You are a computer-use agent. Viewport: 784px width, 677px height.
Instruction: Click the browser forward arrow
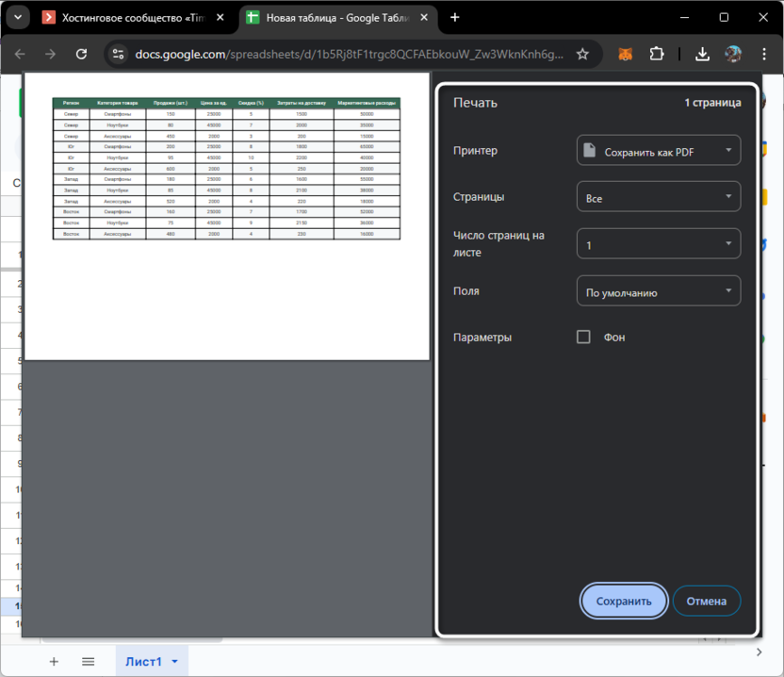pyautogui.click(x=51, y=54)
